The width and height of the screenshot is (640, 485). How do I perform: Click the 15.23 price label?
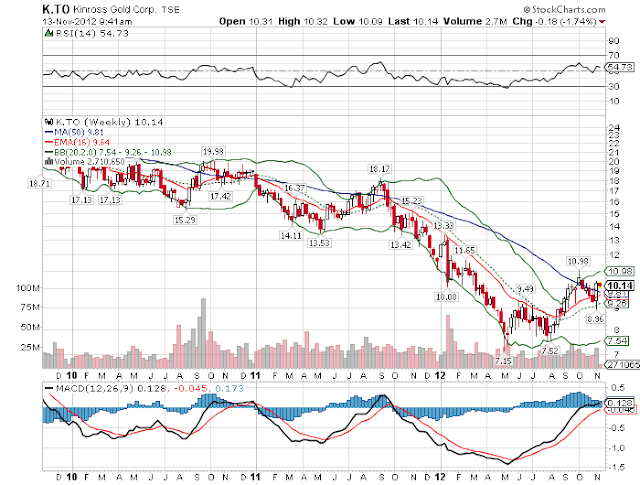coord(411,201)
